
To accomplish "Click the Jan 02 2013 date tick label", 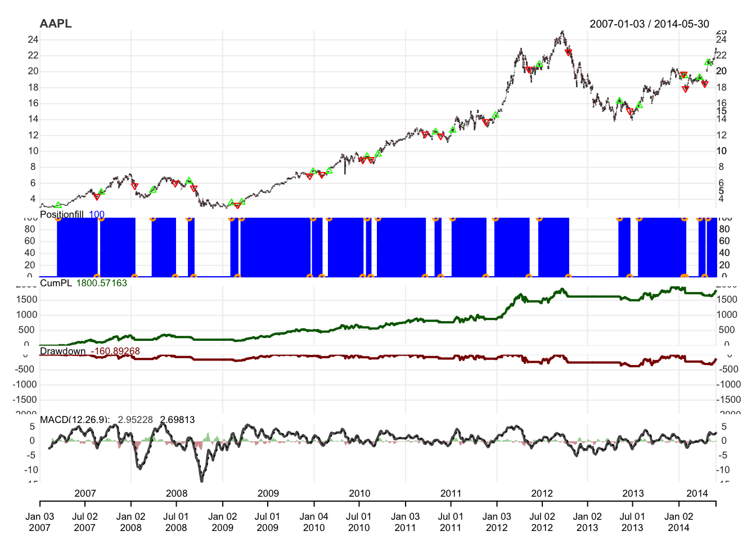I will pyautogui.click(x=588, y=522).
